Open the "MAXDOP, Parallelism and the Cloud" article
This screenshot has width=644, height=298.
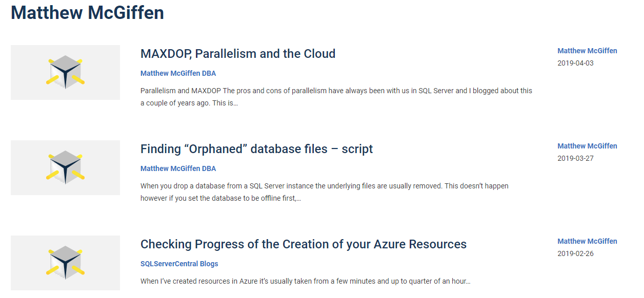point(238,54)
